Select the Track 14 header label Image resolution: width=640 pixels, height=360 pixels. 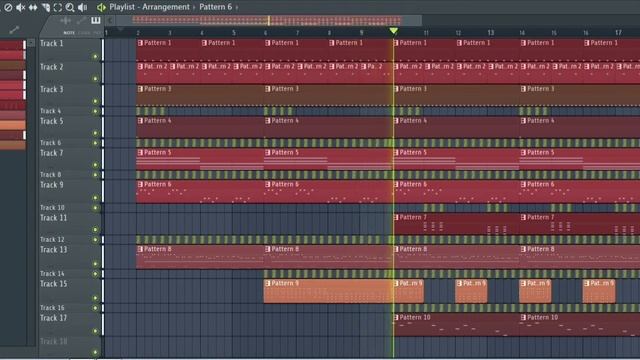tap(52, 273)
